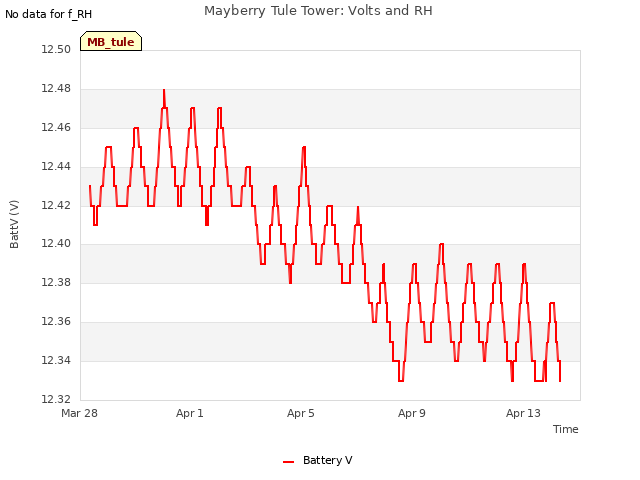Click the 12.38 y-axis value
This screenshot has height=480, width=640.
[56, 282]
